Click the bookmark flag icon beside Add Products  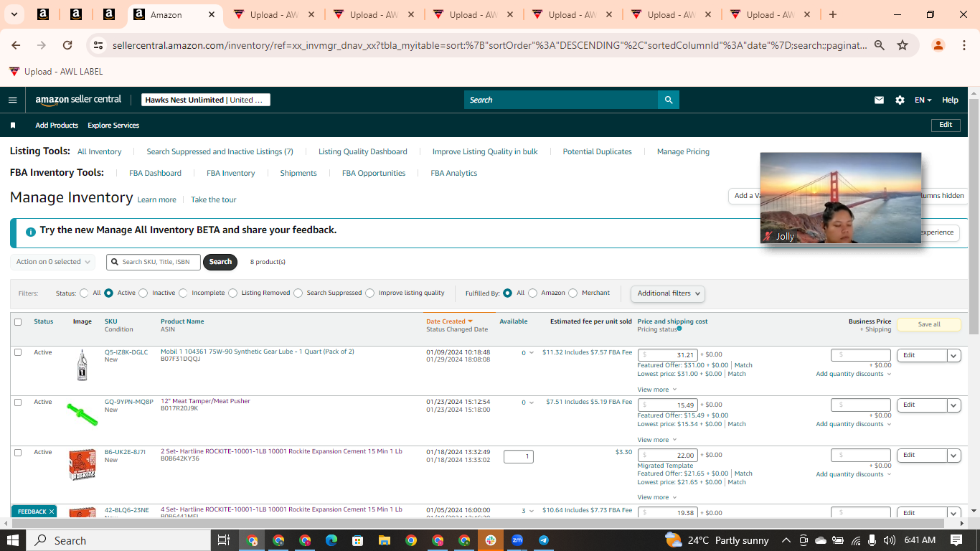click(13, 126)
